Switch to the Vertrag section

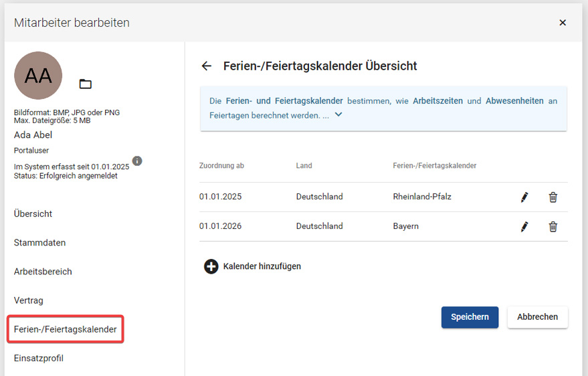pos(29,300)
